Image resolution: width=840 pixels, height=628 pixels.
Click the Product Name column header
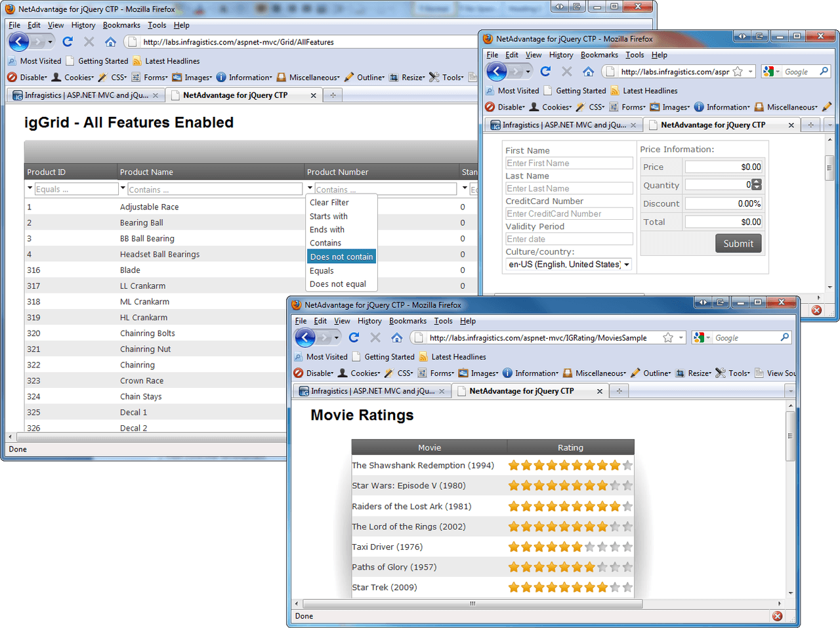point(211,172)
